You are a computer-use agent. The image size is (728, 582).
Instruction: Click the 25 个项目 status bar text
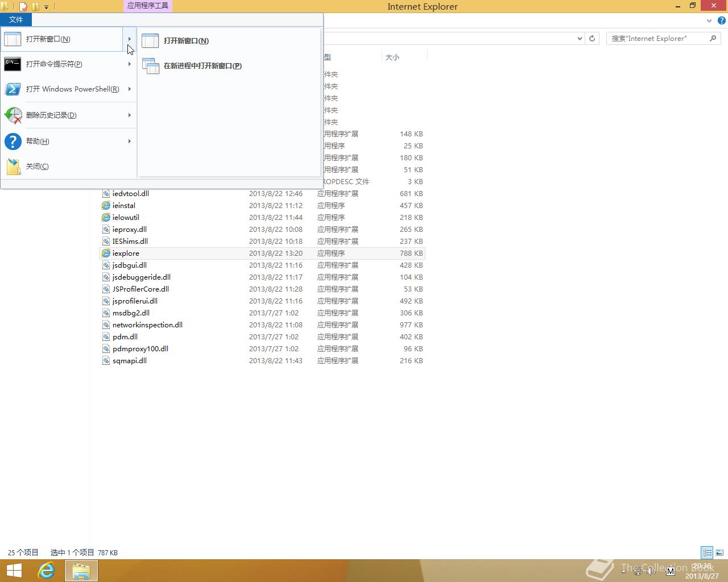pyautogui.click(x=23, y=552)
